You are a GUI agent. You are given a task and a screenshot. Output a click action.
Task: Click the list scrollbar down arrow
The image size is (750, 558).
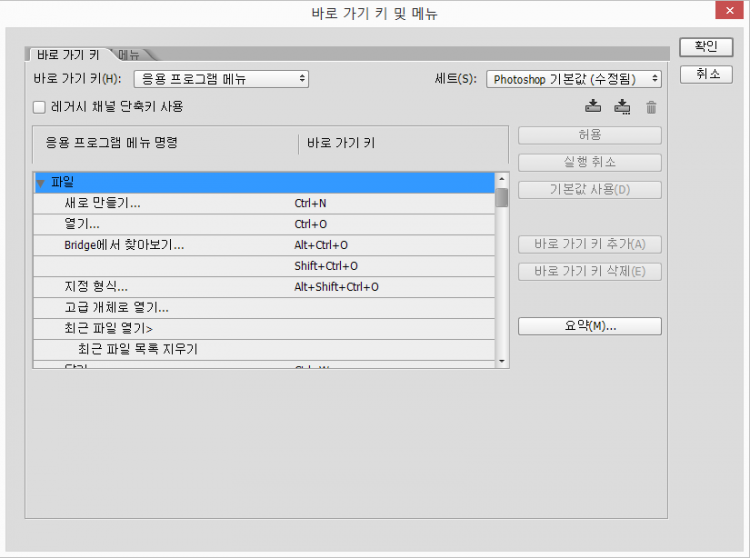(502, 361)
